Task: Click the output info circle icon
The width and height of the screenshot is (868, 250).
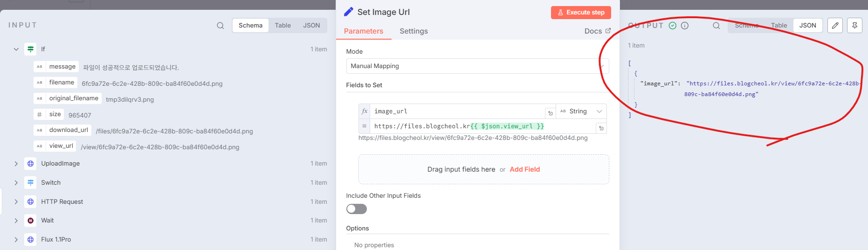Action: coord(685,26)
